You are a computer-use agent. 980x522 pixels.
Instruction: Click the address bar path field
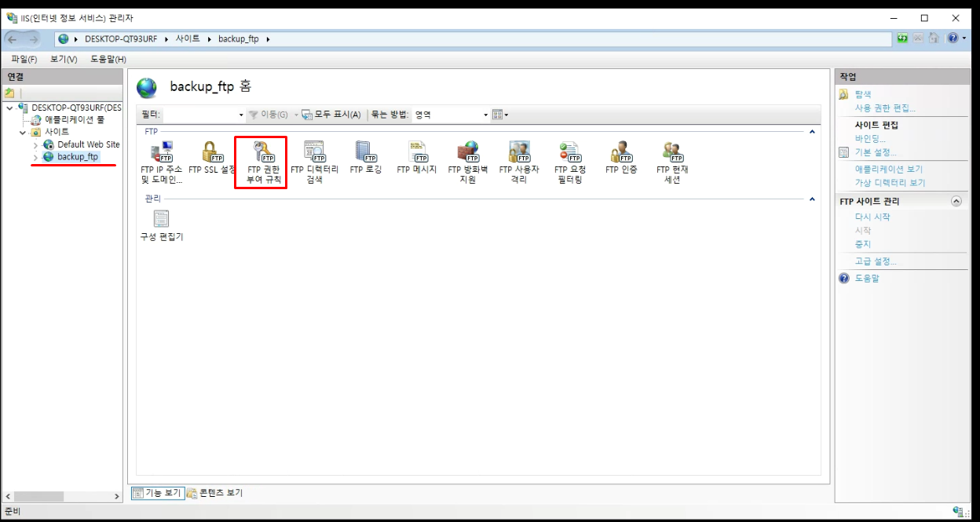(474, 38)
